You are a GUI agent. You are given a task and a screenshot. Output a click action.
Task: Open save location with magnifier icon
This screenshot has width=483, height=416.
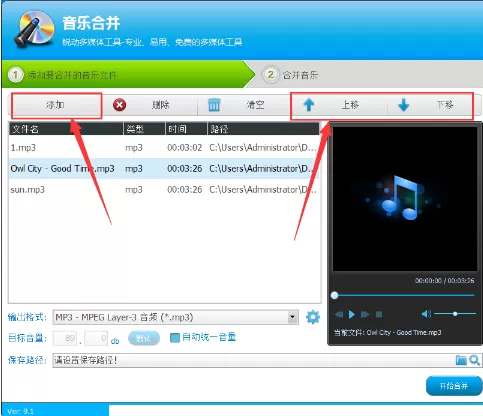pos(474,360)
